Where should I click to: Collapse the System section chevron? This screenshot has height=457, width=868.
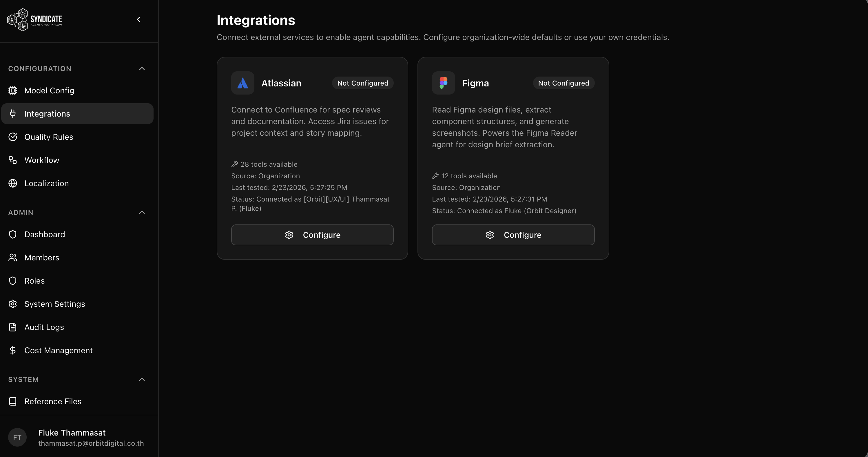[142, 379]
